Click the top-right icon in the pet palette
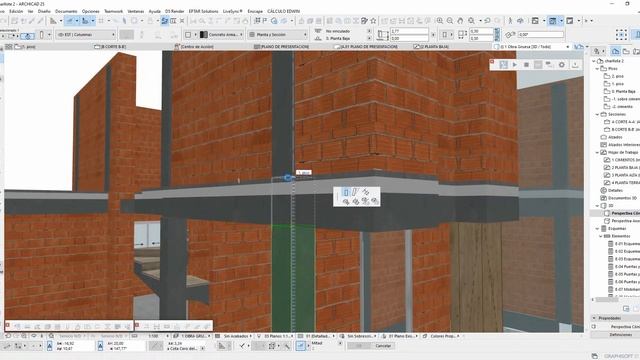This screenshot has width=640, height=360. pyautogui.click(x=365, y=192)
